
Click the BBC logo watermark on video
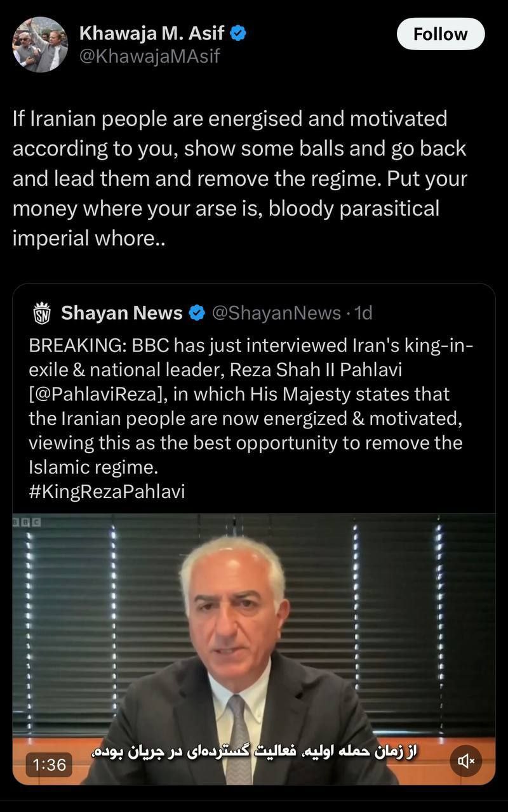click(27, 521)
